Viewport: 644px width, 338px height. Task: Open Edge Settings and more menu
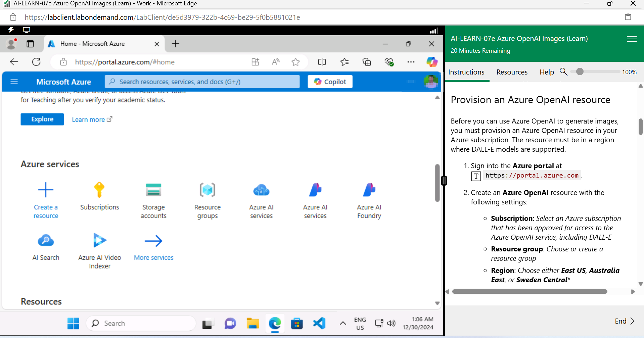pyautogui.click(x=411, y=62)
